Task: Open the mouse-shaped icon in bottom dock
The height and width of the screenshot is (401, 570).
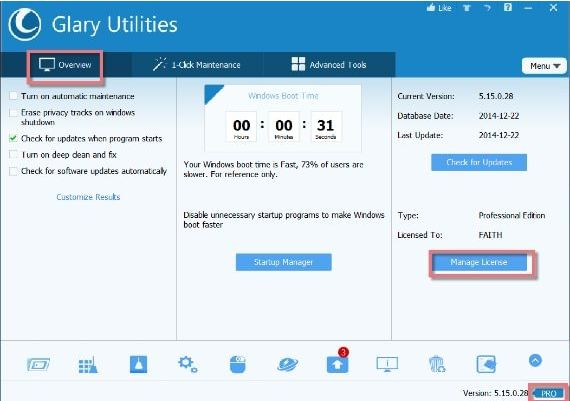Action: (238, 364)
